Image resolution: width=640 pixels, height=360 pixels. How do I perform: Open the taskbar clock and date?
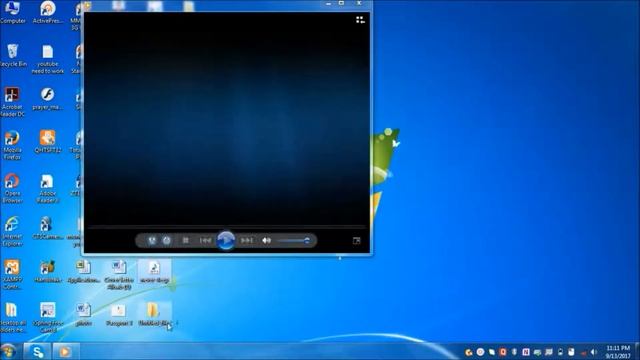click(618, 352)
